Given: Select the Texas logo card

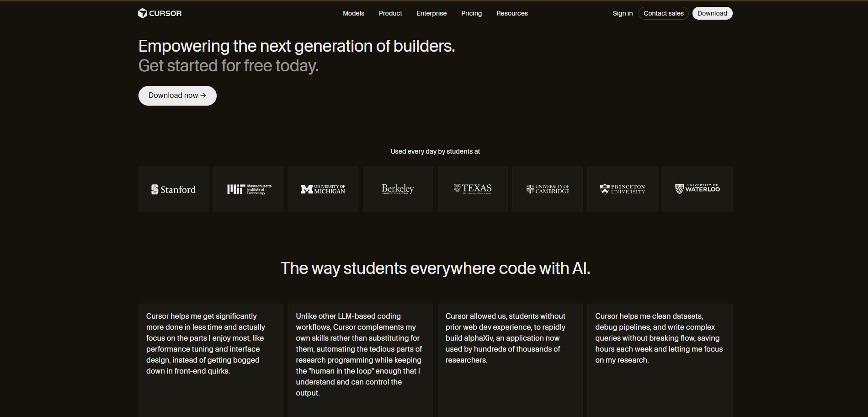Looking at the screenshot, I should point(473,189).
